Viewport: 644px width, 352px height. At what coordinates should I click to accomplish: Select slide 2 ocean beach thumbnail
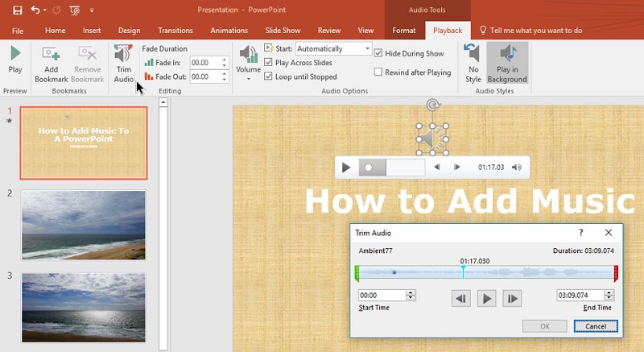(x=84, y=225)
